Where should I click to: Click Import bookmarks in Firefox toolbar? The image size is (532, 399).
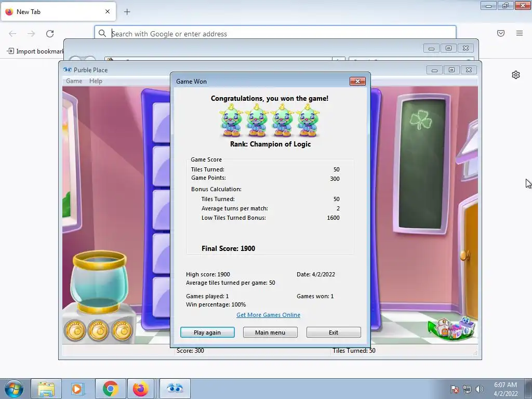(35, 51)
